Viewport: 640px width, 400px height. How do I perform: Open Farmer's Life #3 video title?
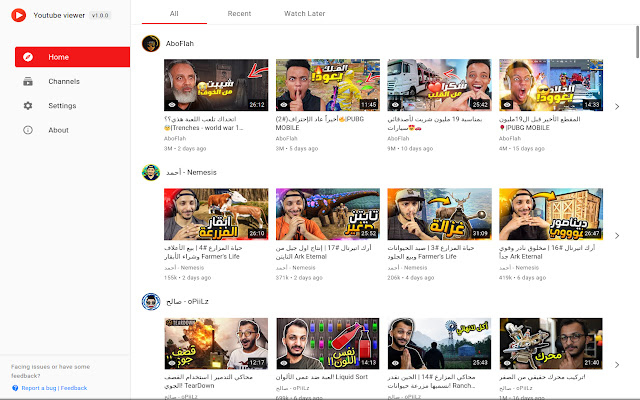pos(431,252)
